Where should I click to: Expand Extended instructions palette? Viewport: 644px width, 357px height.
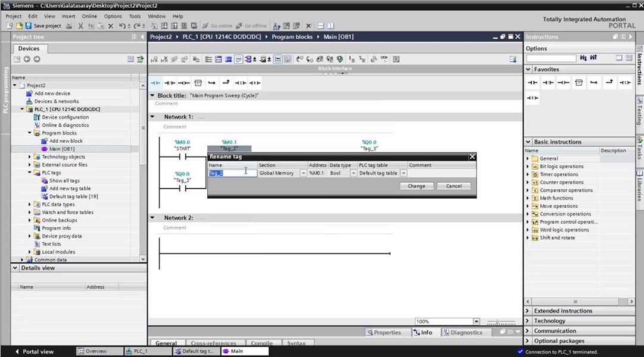(528, 311)
